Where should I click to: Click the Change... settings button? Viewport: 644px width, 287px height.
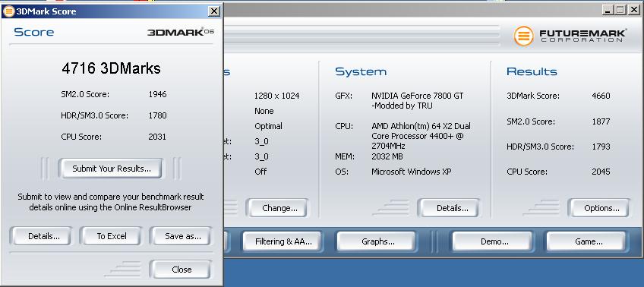click(277, 208)
